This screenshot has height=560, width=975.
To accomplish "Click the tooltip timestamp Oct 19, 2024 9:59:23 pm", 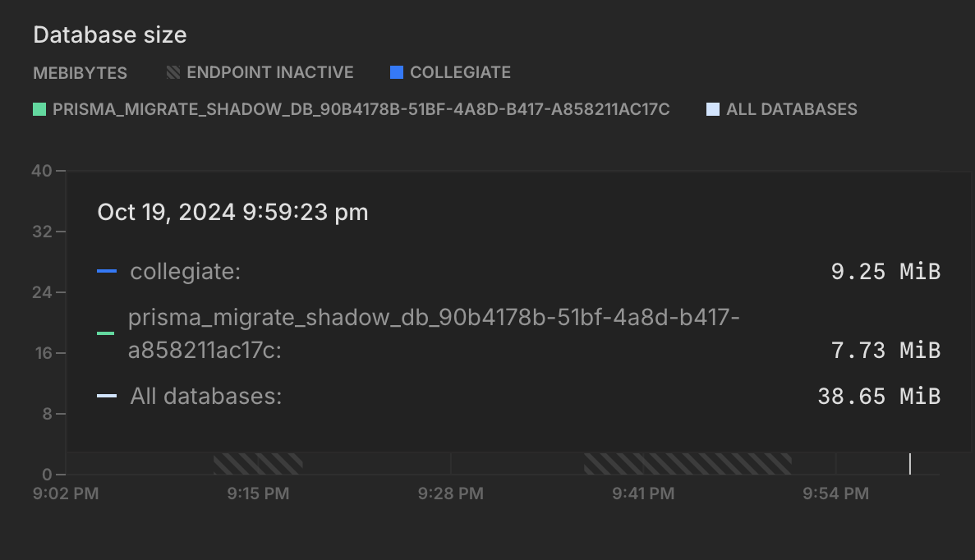I will point(232,212).
